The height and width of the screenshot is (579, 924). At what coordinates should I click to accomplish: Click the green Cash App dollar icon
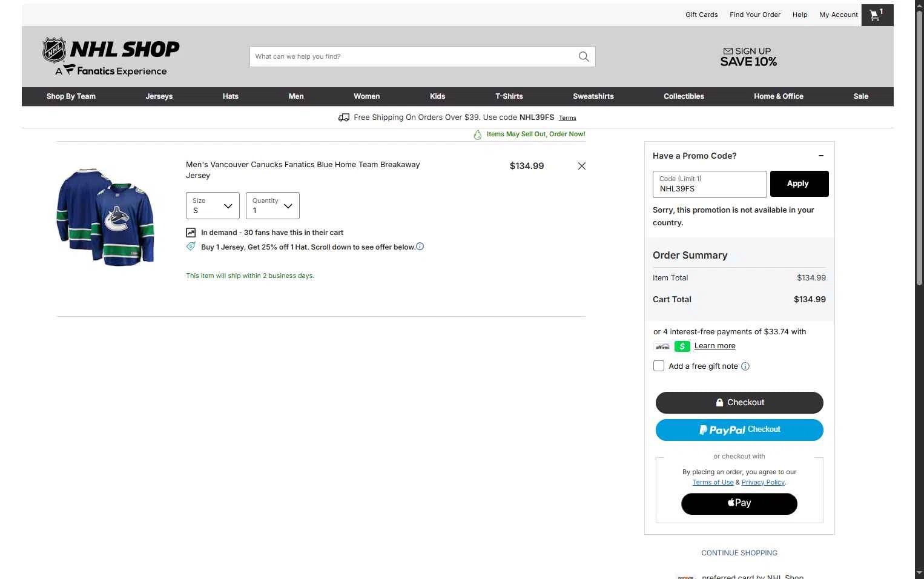tap(682, 346)
